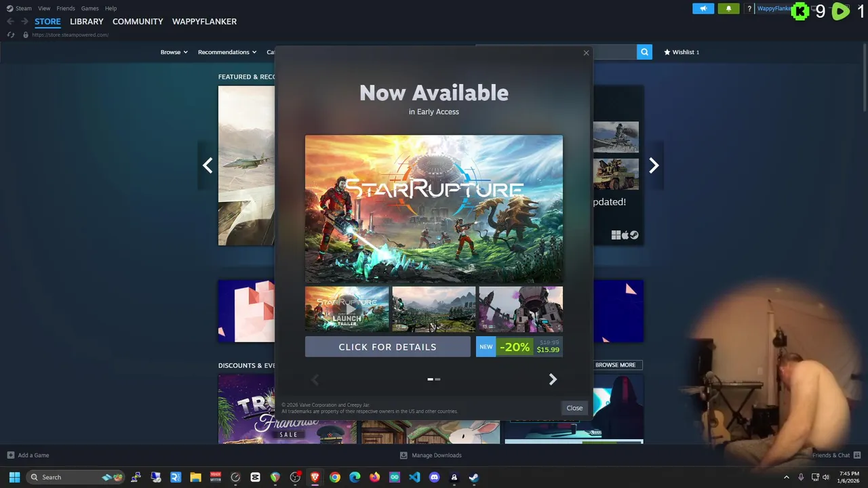868x488 pixels.
Task: Expand the Browse dropdown
Action: (x=174, y=52)
